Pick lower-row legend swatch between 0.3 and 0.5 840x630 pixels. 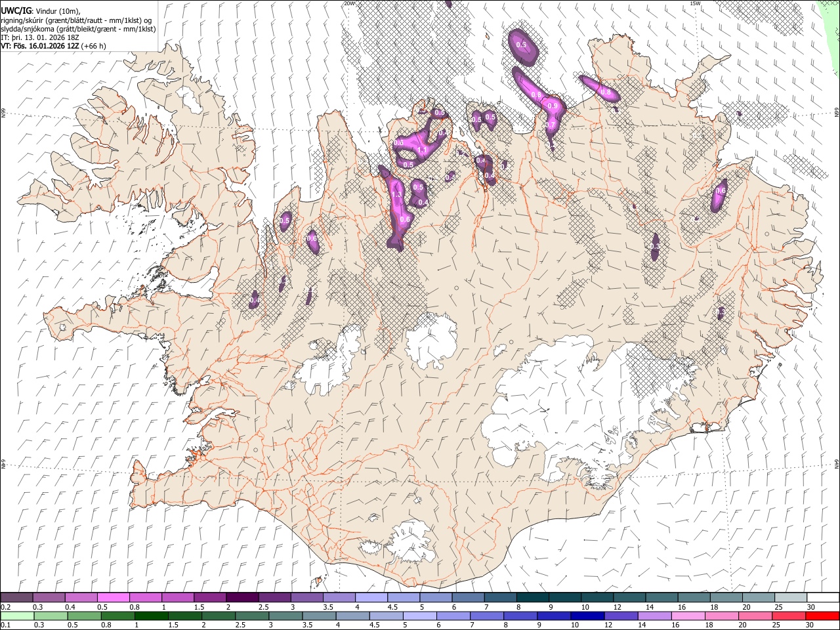pyautogui.click(x=49, y=616)
